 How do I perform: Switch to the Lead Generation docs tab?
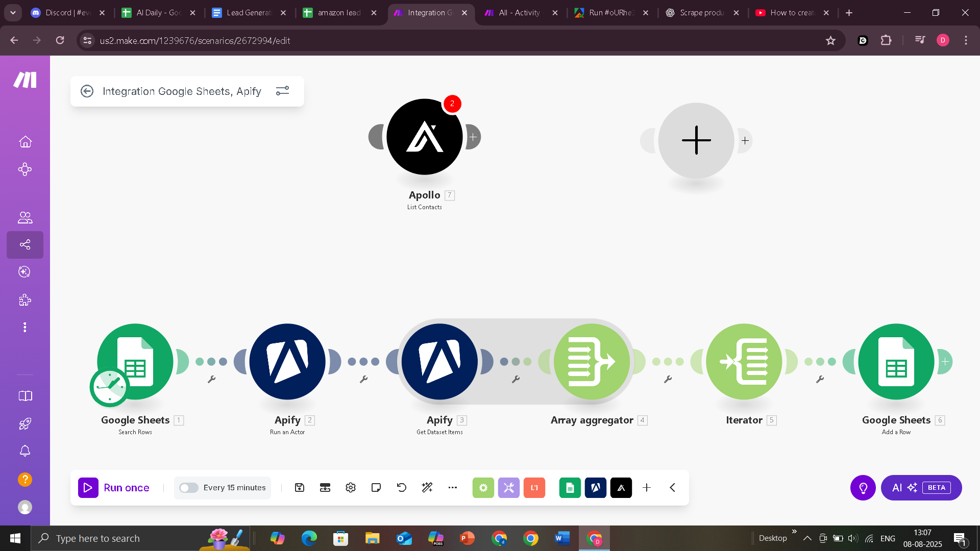click(x=249, y=13)
